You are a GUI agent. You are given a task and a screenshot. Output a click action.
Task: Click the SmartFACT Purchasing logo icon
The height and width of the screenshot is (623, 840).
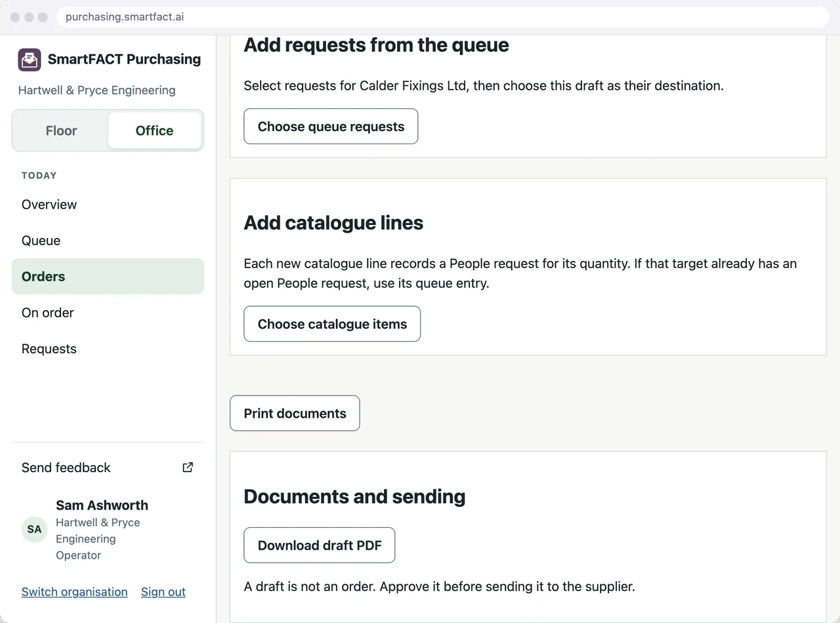pyautogui.click(x=30, y=60)
